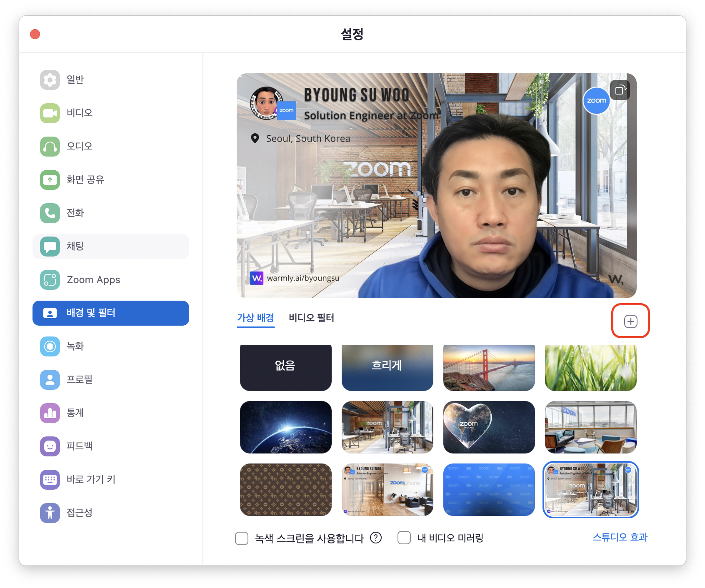The width and height of the screenshot is (705, 588).
Task: Click the 피드백 smiley icon
Action: pyautogui.click(x=50, y=446)
